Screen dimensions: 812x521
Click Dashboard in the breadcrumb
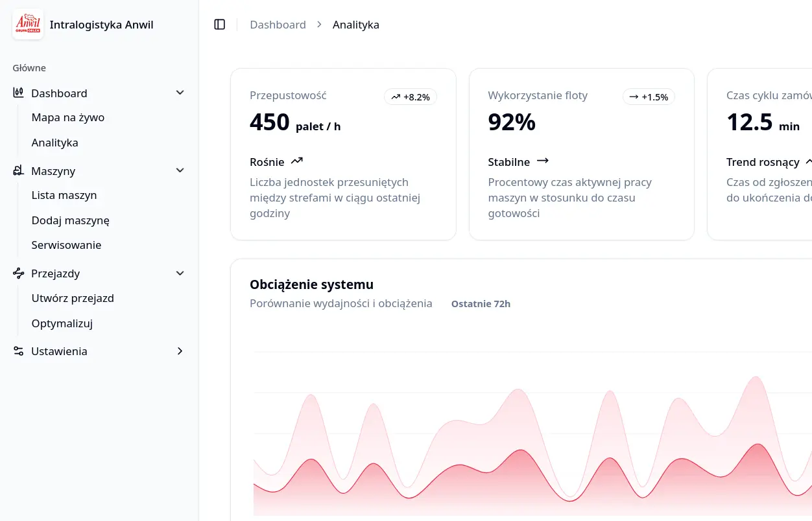(278, 25)
